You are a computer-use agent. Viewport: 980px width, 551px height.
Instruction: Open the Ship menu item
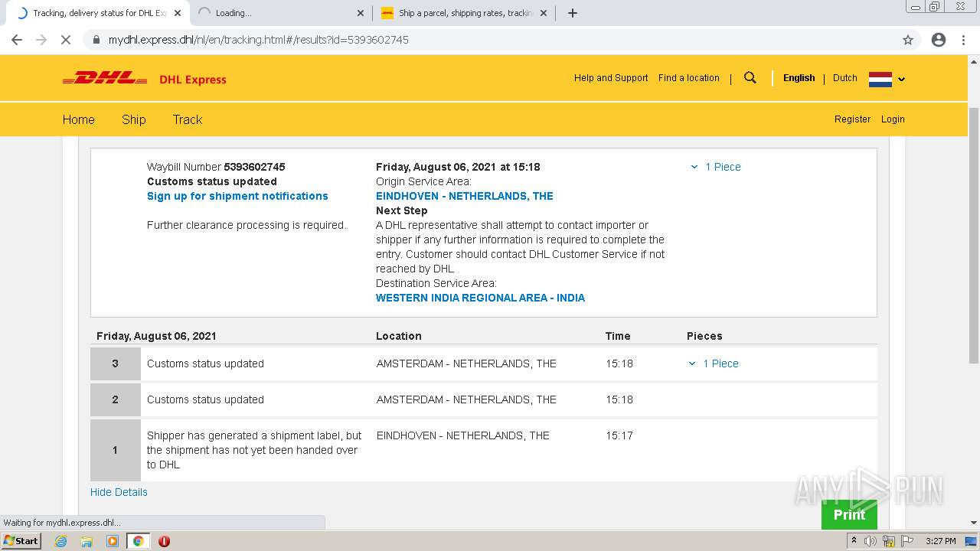coord(134,119)
